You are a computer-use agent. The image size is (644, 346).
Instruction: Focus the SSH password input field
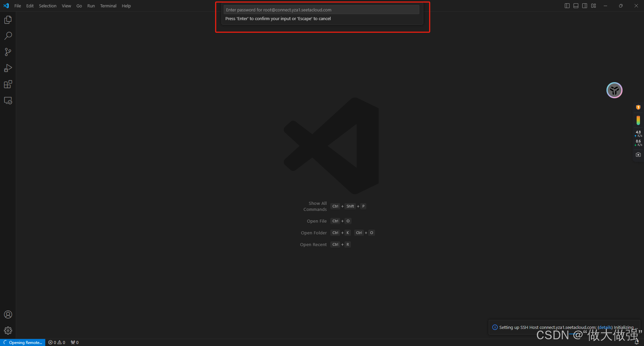point(321,10)
